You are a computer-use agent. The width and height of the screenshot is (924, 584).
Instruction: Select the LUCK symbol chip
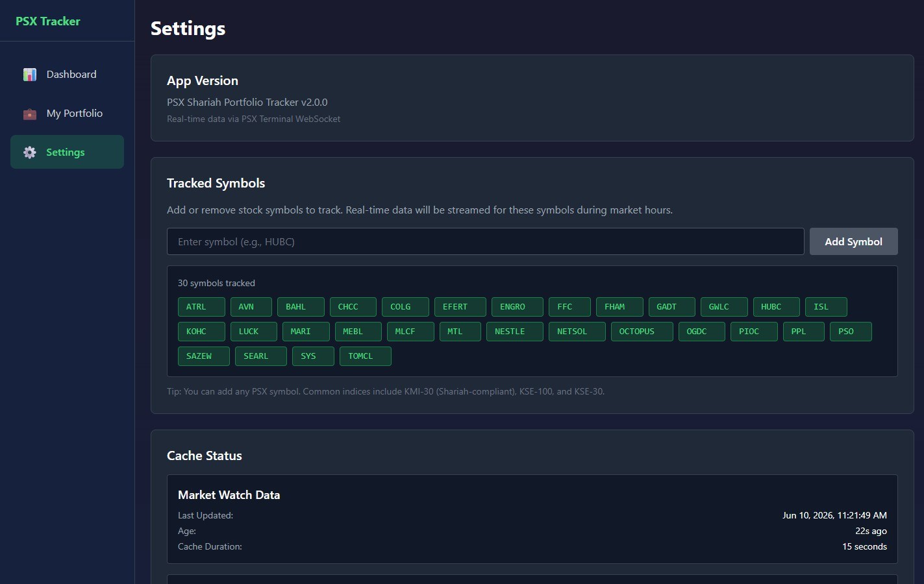tap(254, 332)
